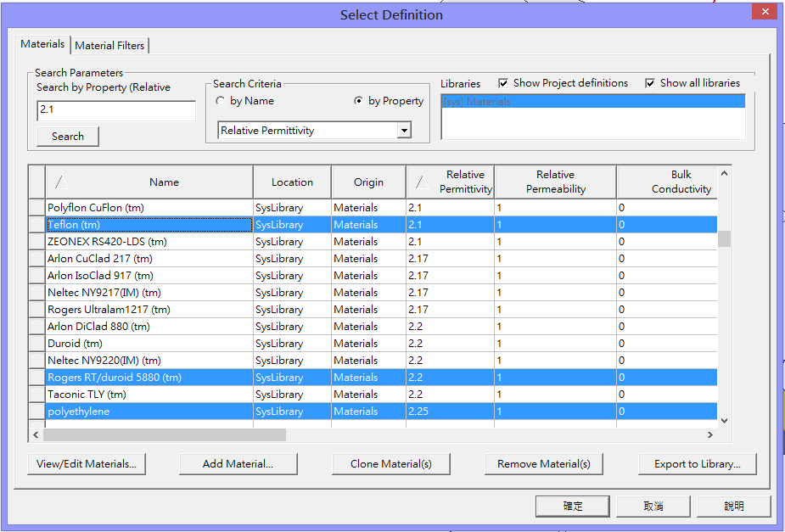Confirm with the 確定 button
The width and height of the screenshot is (785, 532).
573,506
